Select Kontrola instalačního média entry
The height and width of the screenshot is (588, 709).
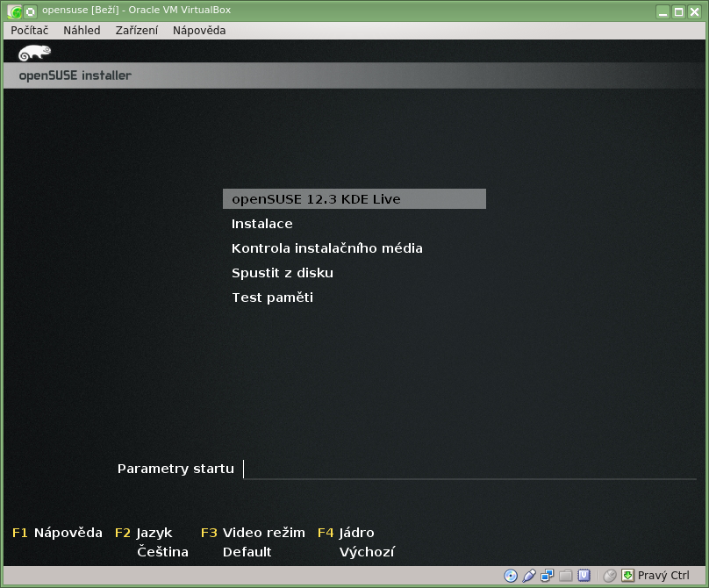click(327, 247)
